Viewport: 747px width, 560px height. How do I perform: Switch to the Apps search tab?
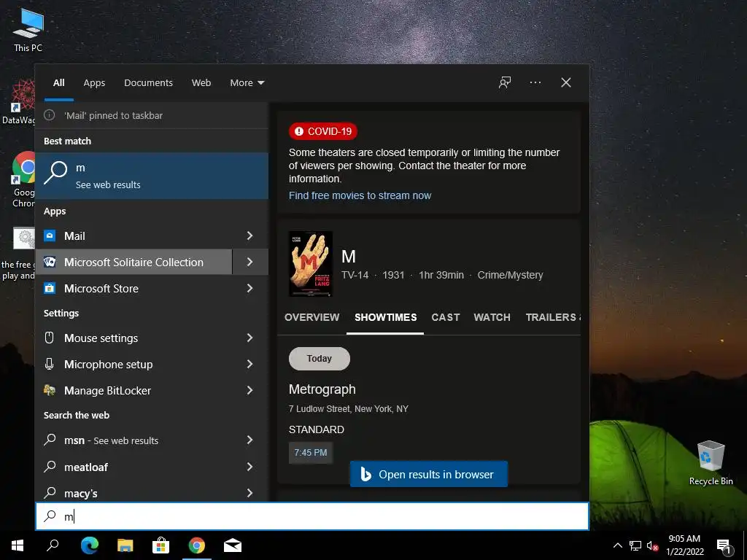click(94, 83)
